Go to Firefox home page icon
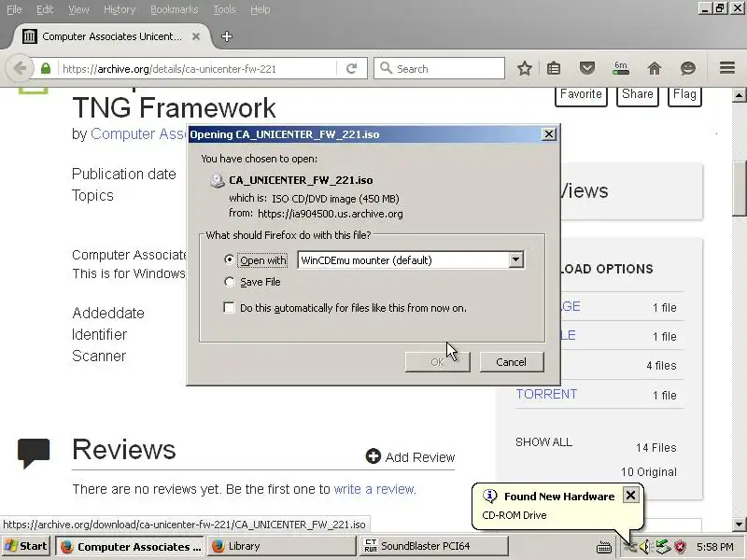 pyautogui.click(x=655, y=68)
